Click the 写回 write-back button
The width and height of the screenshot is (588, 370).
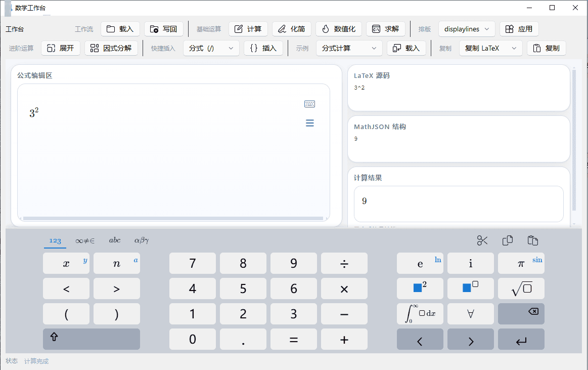(163, 29)
